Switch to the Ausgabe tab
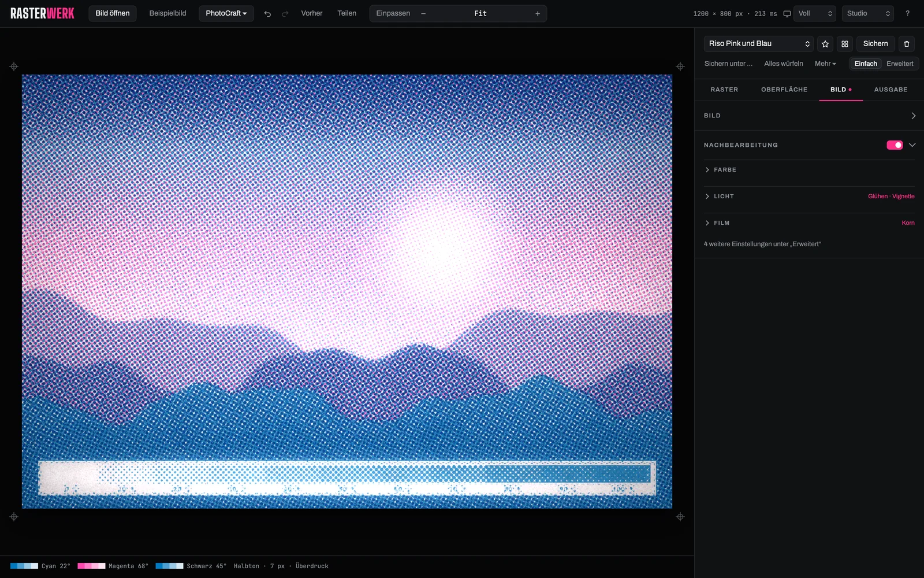This screenshot has height=578, width=924. (891, 90)
